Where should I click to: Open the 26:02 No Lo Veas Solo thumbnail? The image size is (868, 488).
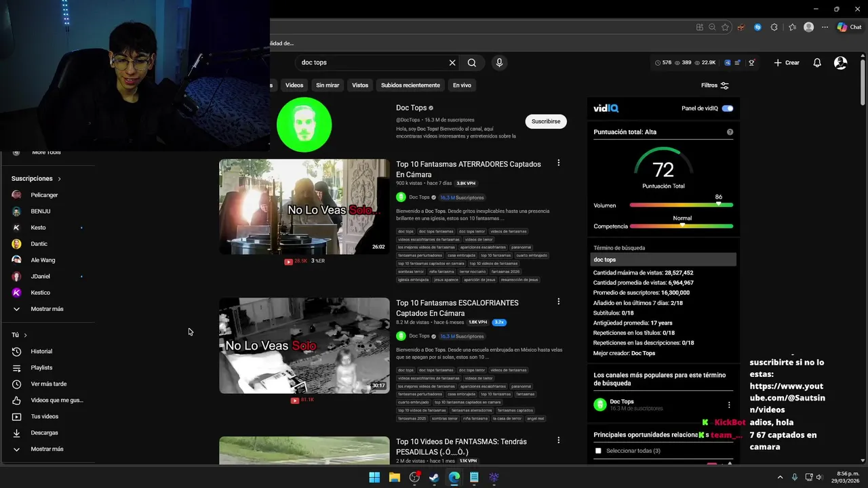[304, 207]
